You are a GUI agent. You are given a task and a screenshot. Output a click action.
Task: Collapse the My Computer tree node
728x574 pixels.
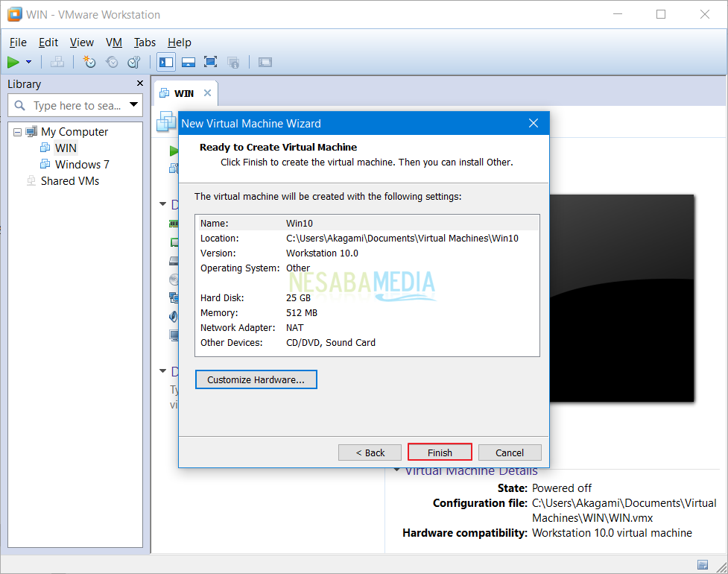(17, 133)
